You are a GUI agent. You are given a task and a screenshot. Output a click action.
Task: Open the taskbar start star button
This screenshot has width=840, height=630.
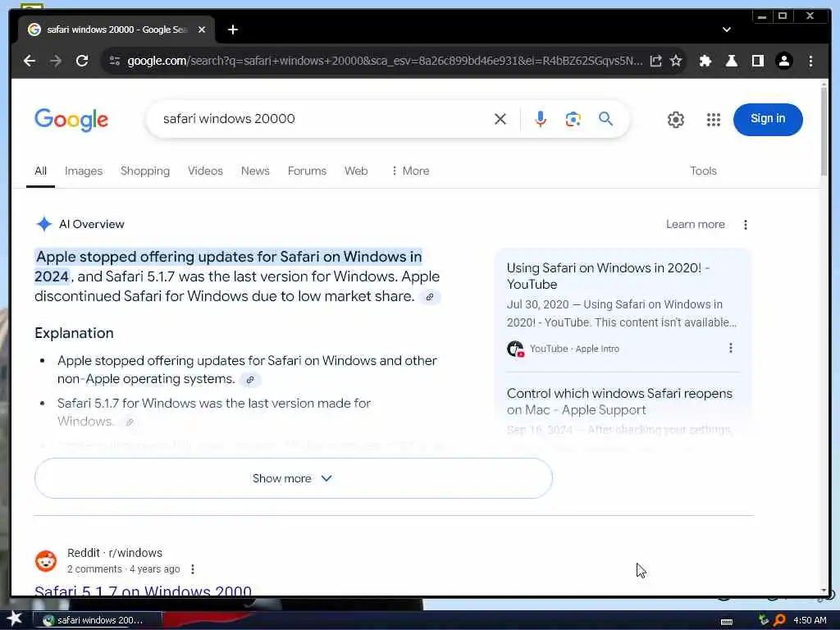coord(14,619)
